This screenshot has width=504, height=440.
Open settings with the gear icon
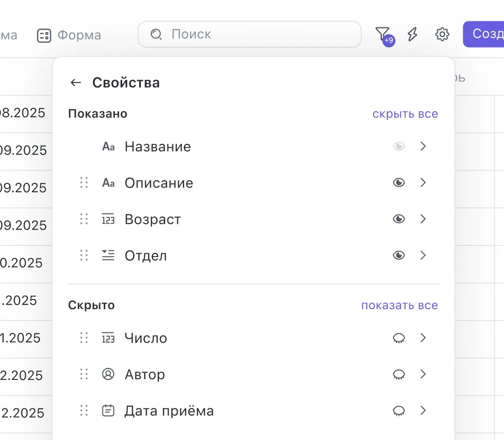click(442, 34)
